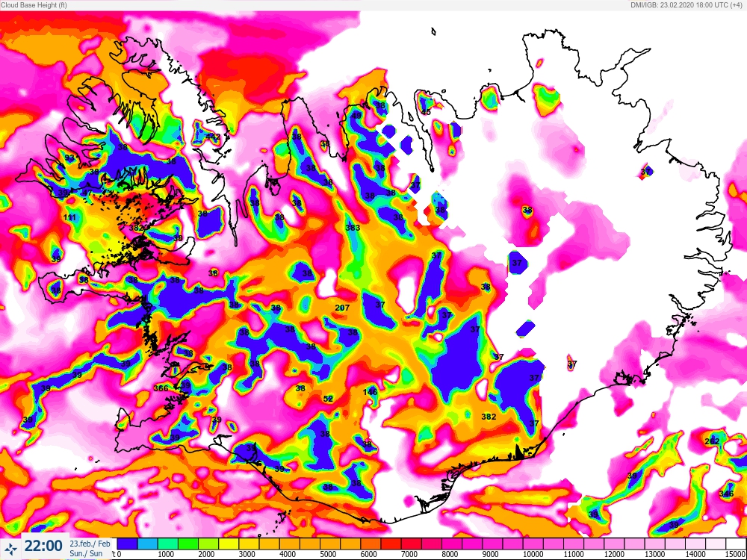Click the '49' cloud base value on map
Viewport: 747px width, 560px height.
(357, 116)
